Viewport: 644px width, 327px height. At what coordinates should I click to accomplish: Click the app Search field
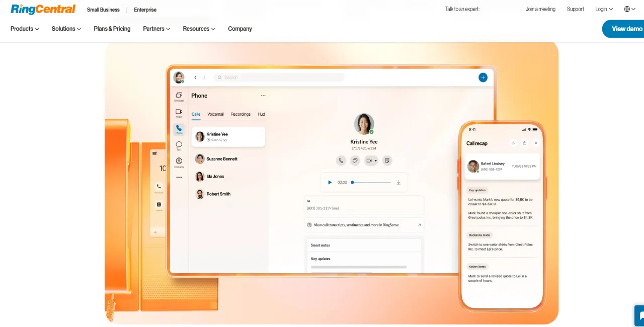(279, 77)
